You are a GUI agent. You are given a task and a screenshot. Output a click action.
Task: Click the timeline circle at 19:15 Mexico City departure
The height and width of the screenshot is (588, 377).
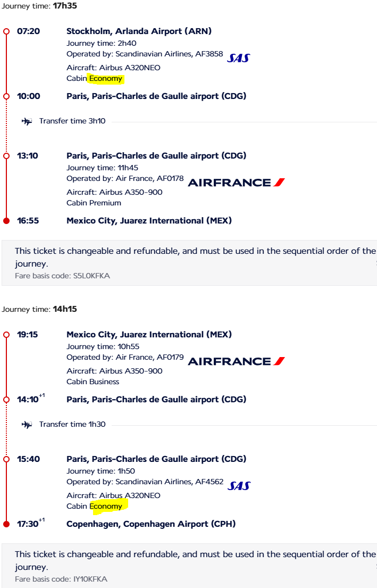6,335
